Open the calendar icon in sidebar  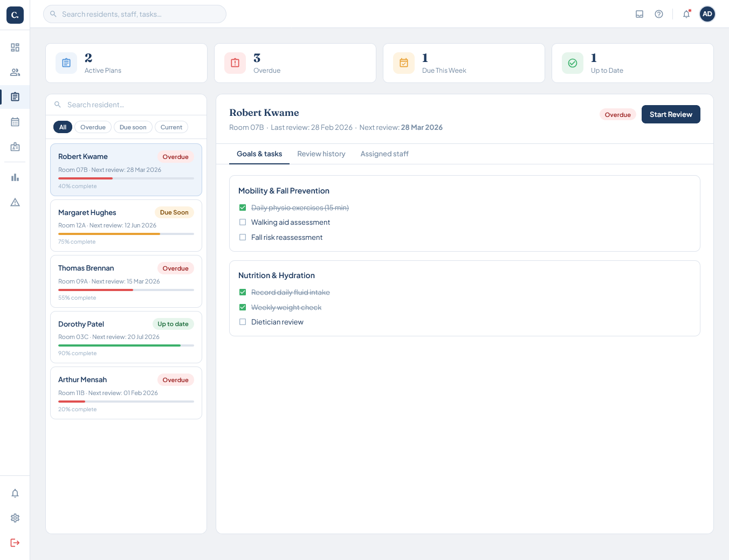click(15, 122)
